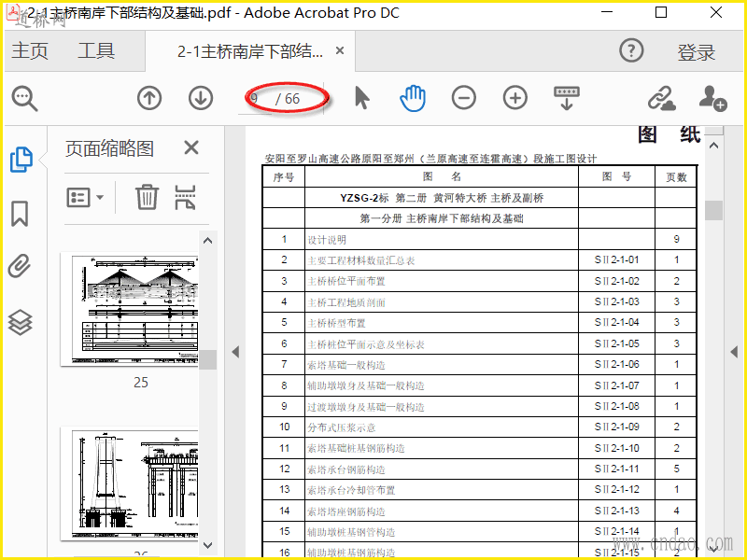Click the share with others person icon
The image size is (747, 560).
tap(712, 98)
